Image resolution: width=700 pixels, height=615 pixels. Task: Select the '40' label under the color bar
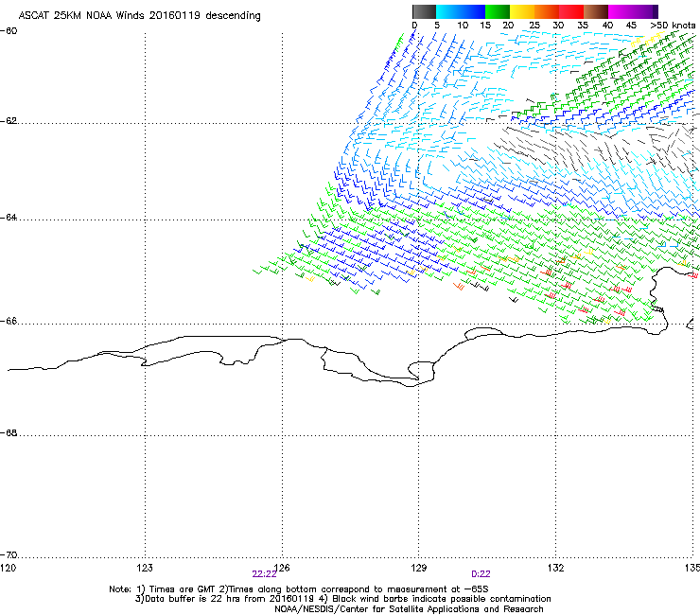click(x=607, y=26)
